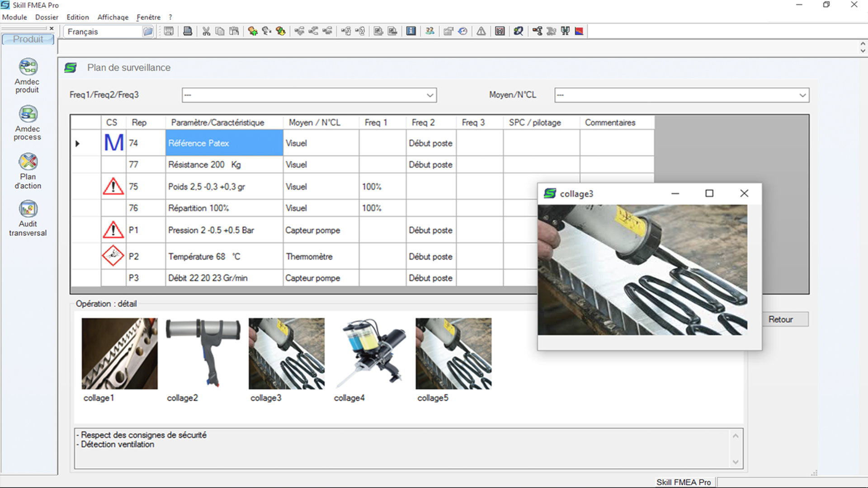
Task: Select the collage5 thumbnail
Action: 453,354
